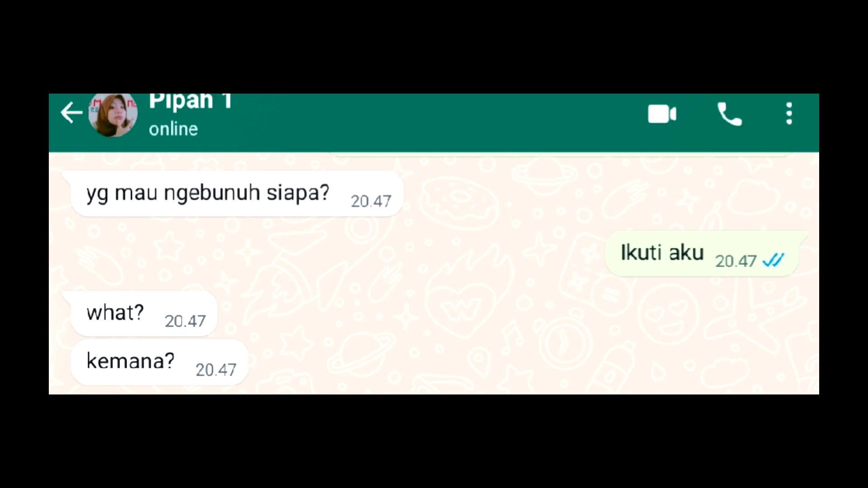868x488 pixels.
Task: Click the 20.47 timestamp beside "Ikuti aku"
Action: (x=736, y=261)
